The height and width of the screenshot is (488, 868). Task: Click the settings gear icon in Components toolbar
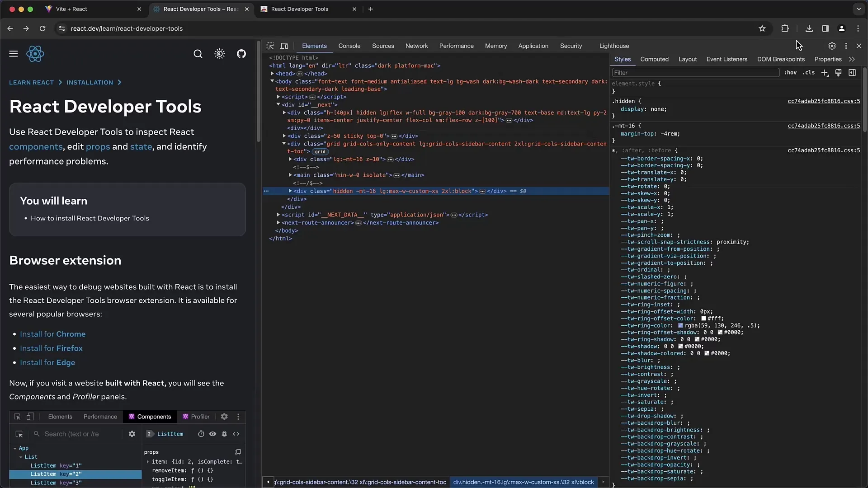224,417
